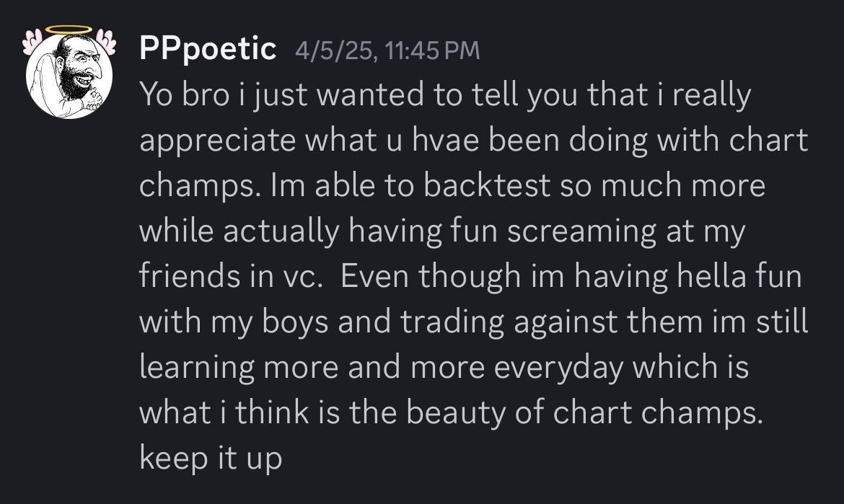Screen dimensions: 844x504
Task: Click the left angel wing avatar decoration
Action: [x=32, y=42]
